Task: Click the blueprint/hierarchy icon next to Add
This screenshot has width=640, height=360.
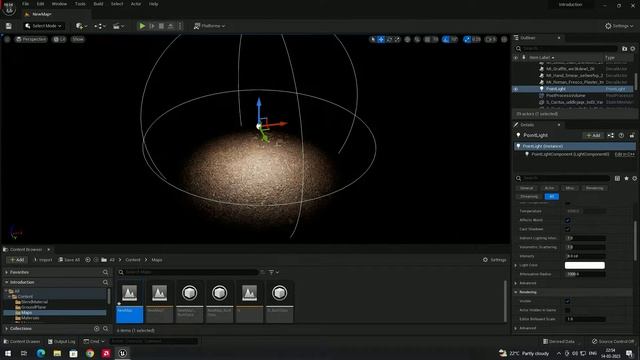Action: [x=611, y=135]
